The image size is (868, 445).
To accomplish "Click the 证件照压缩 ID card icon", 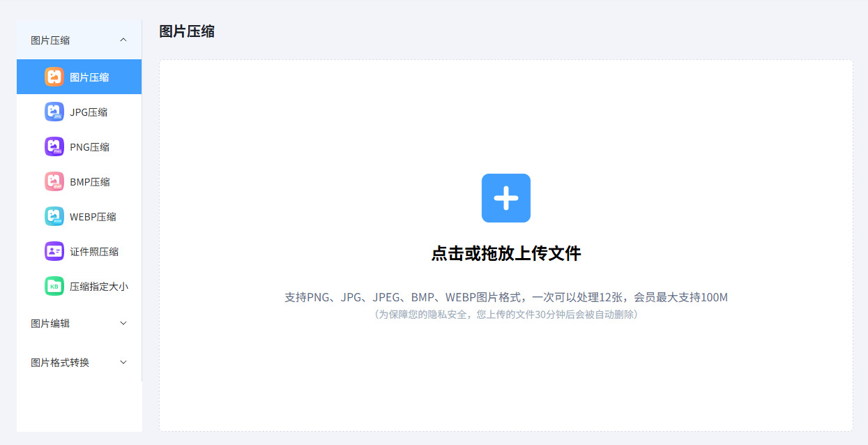I will click(54, 251).
